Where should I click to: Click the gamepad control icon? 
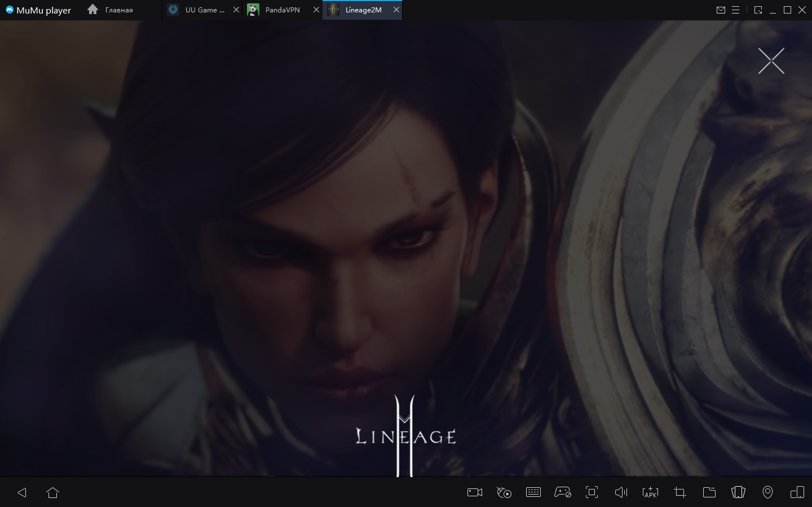(562, 492)
